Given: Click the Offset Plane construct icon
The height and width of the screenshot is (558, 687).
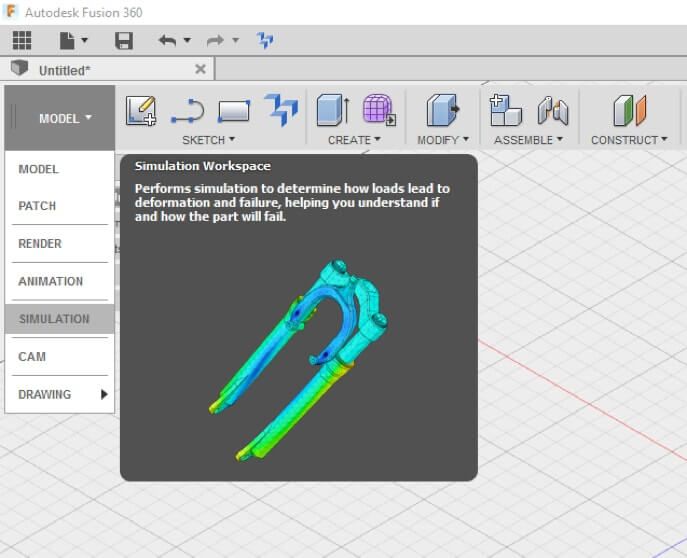Looking at the screenshot, I should 629,110.
